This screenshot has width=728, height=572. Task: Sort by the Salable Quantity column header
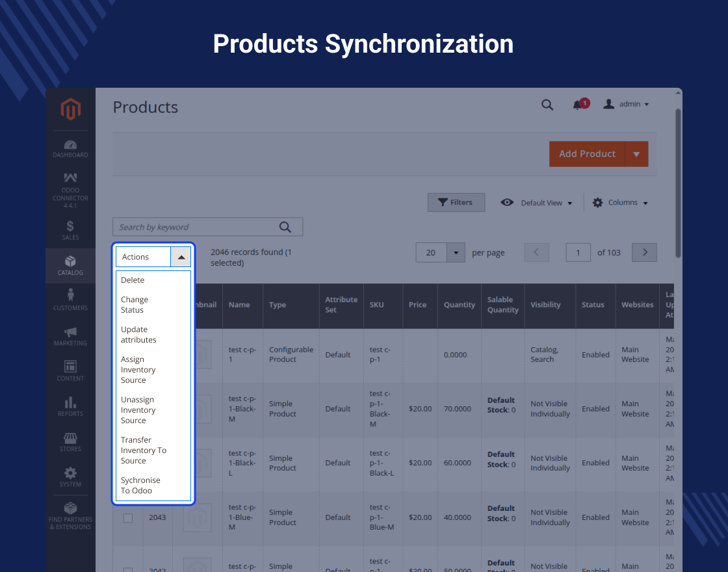point(503,305)
